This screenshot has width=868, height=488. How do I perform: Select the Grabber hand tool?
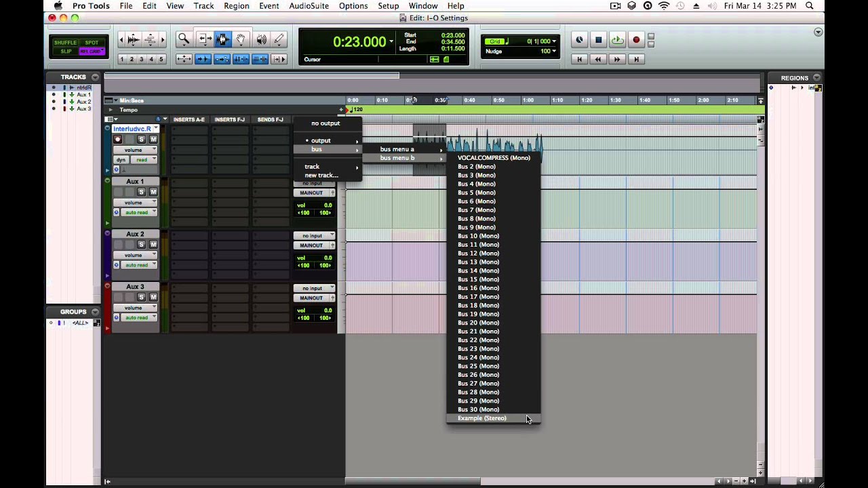(241, 40)
